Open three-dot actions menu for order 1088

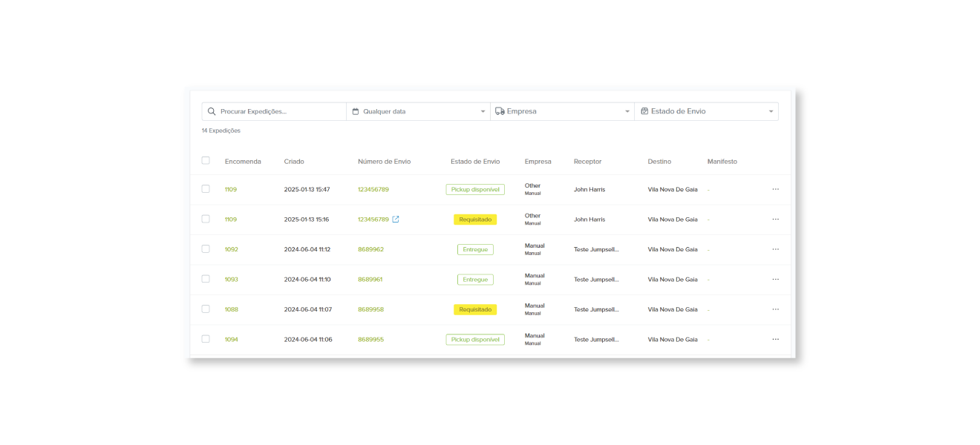click(x=775, y=309)
